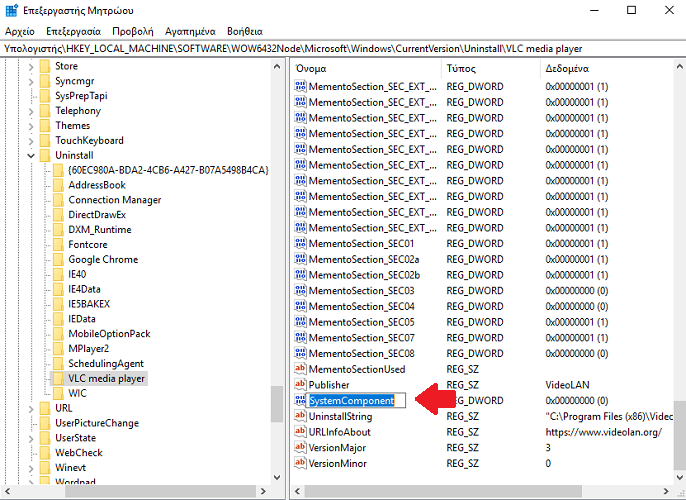Click the MementoSectionUsed string value icon

(300, 369)
